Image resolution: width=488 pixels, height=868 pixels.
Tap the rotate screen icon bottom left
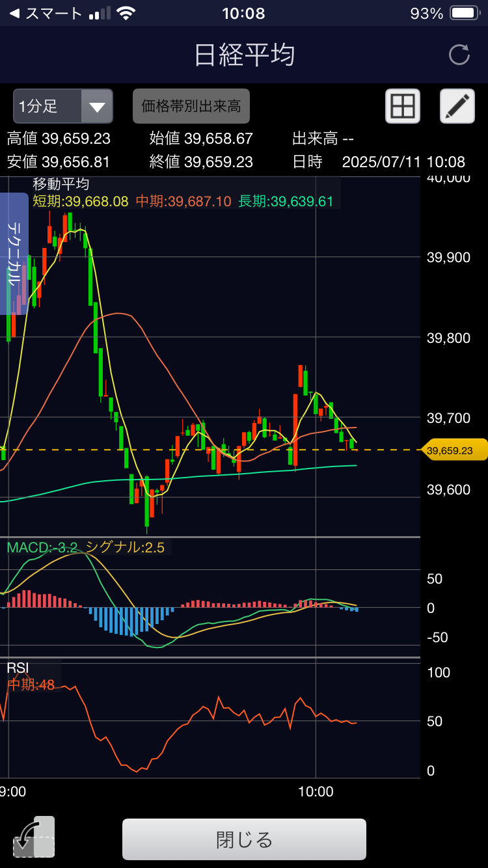pos(34,837)
